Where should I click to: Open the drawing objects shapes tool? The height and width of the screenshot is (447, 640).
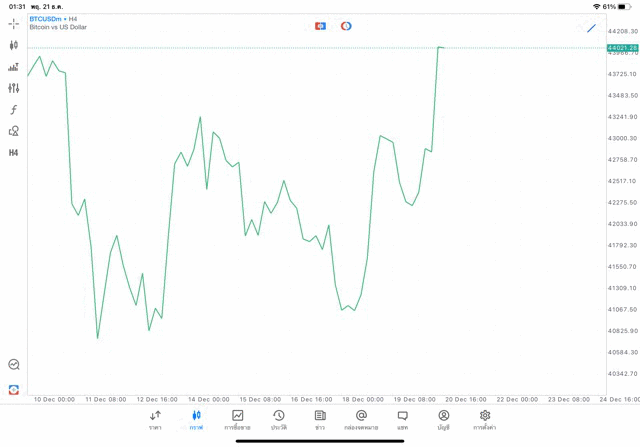click(13, 131)
